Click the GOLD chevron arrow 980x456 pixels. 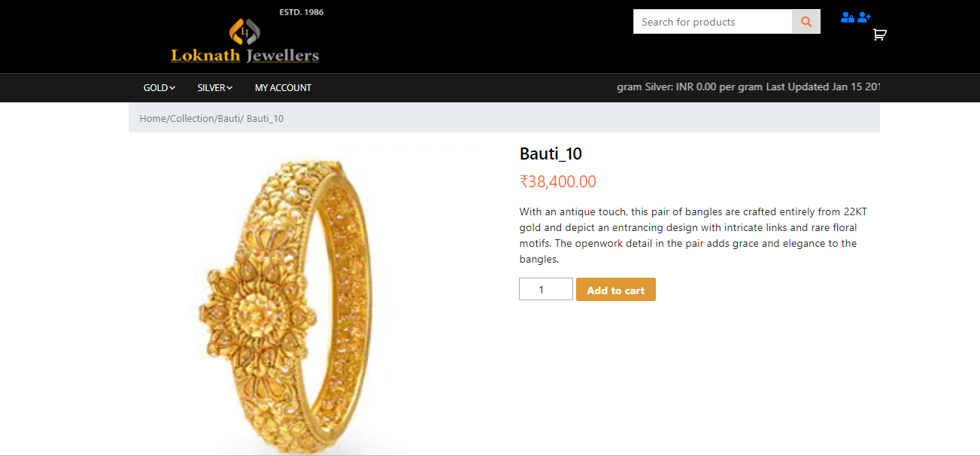pos(172,88)
